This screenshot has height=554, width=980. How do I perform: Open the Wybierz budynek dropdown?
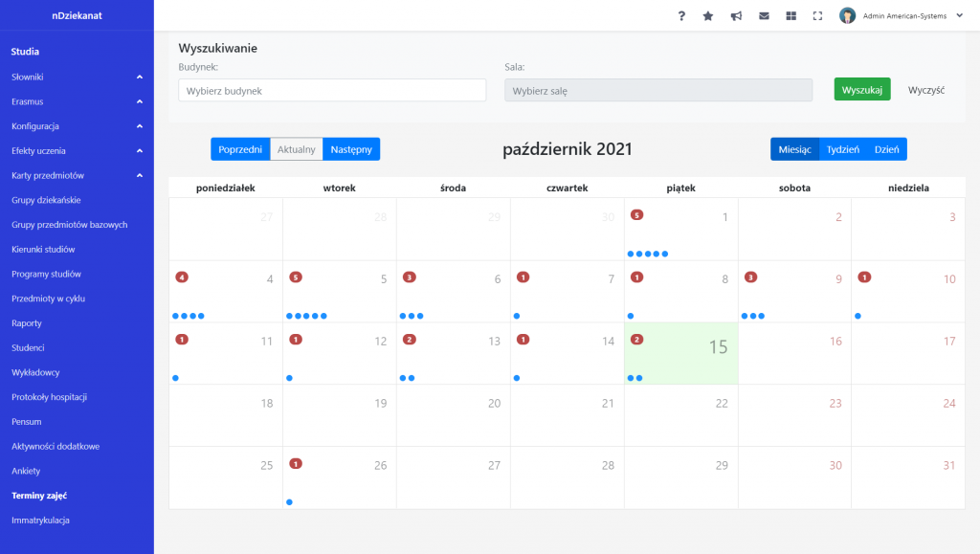[332, 91]
